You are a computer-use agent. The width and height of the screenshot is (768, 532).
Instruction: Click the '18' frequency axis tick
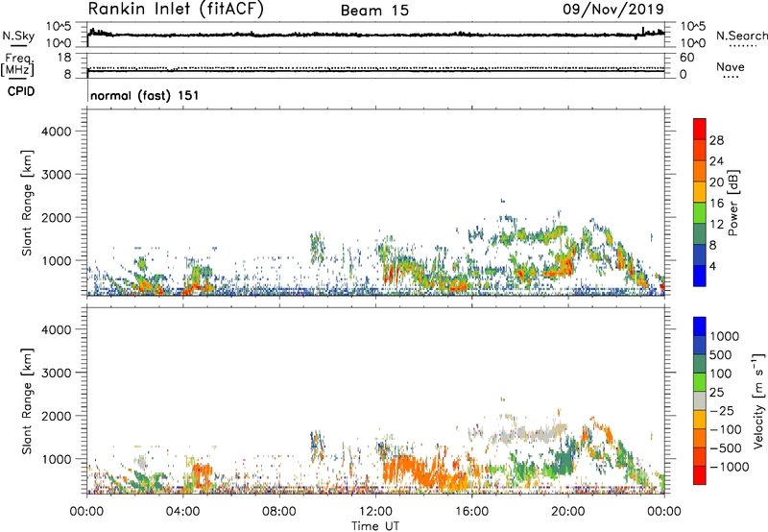tap(63, 58)
